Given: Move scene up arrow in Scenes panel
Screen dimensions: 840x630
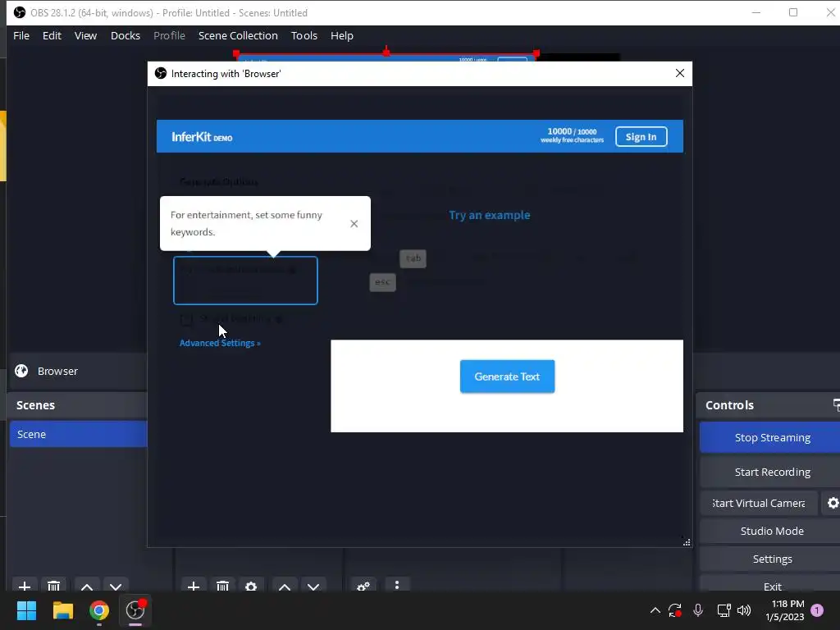Looking at the screenshot, I should [x=87, y=586].
